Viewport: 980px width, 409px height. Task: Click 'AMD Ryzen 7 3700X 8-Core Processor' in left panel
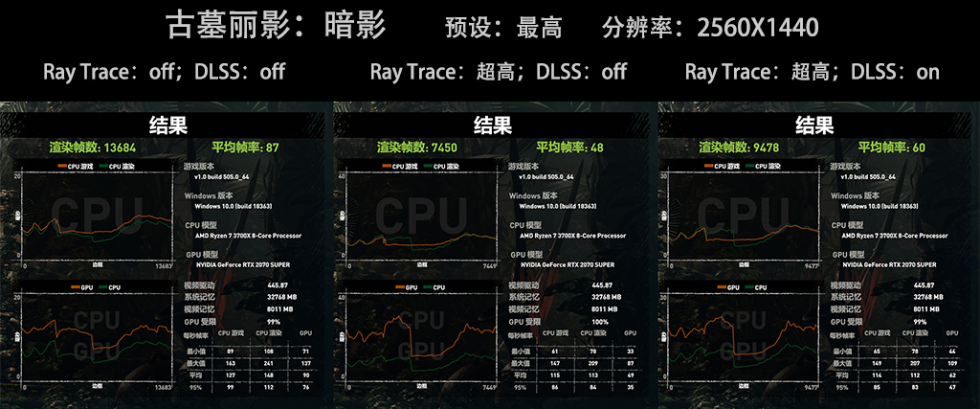[248, 236]
